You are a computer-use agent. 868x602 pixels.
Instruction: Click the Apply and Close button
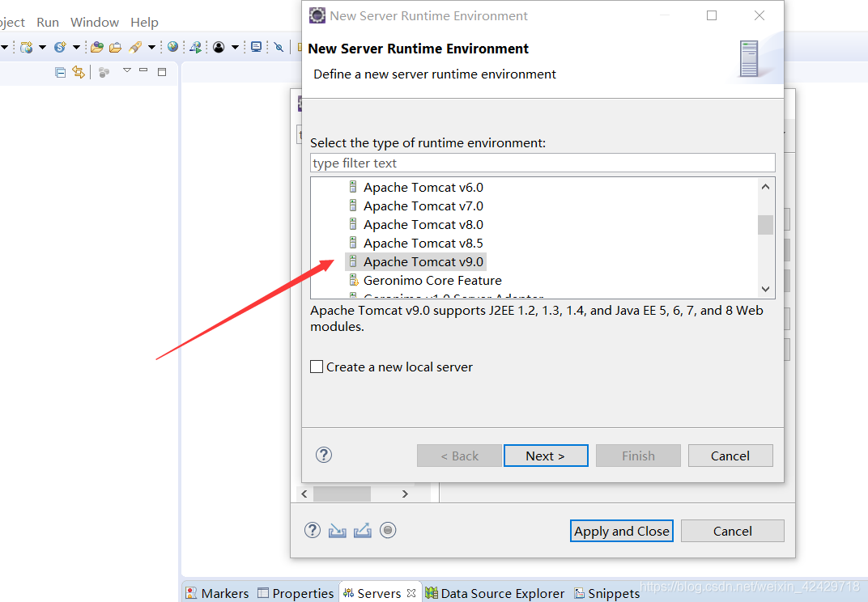point(622,531)
